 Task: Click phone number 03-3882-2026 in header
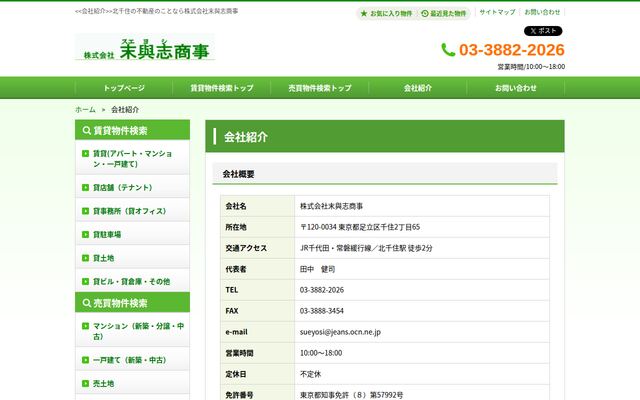511,50
